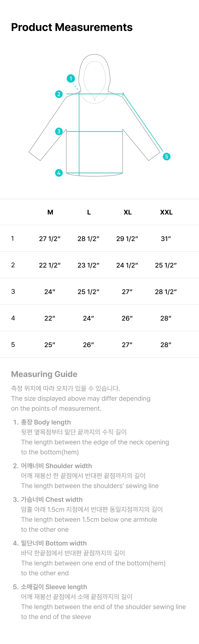This screenshot has height=644, width=199.
Task: Select the Chest width guide heading
Action: tap(52, 500)
